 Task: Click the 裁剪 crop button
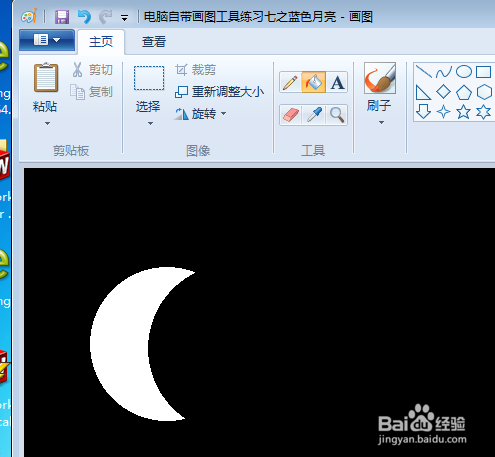coord(196,70)
